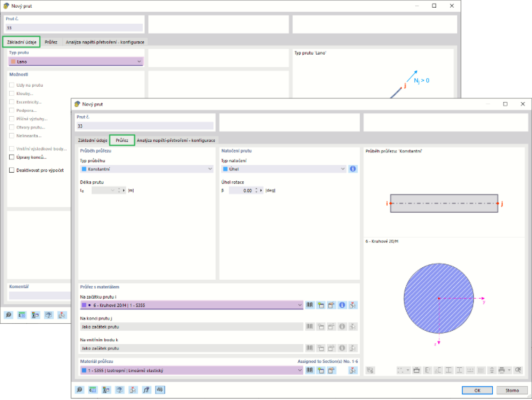Toggle Příčné výztuhy checkbox
Screen dimensions: 532x400
[11, 119]
